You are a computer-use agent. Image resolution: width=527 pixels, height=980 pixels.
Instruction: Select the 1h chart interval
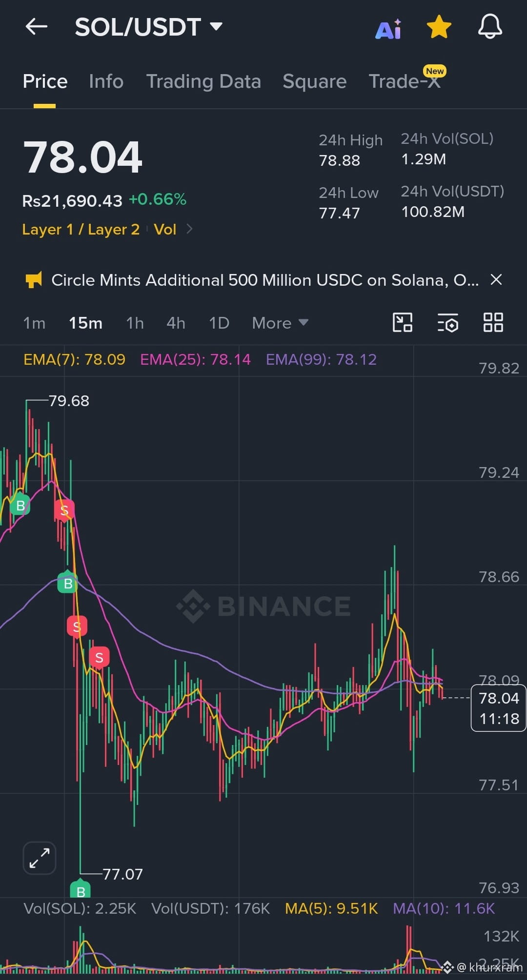click(135, 323)
